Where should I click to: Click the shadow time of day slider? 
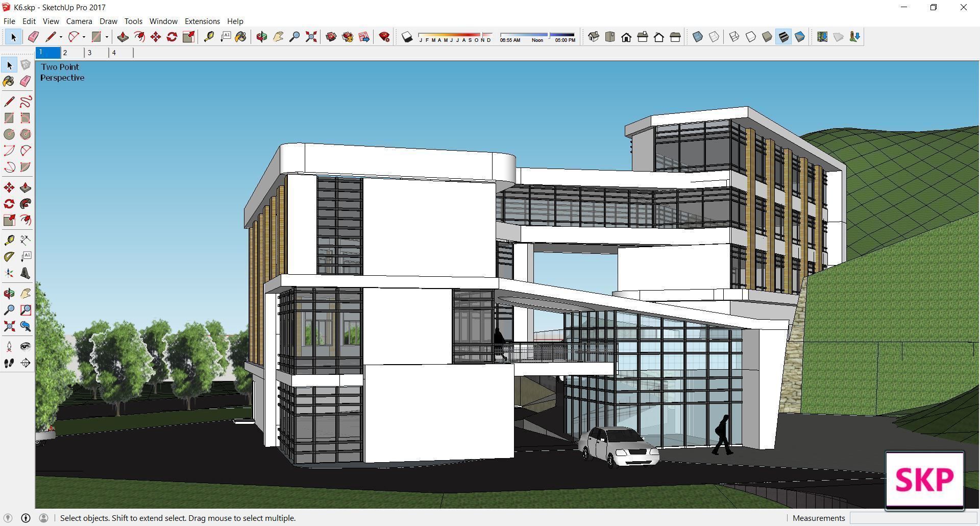537,37
